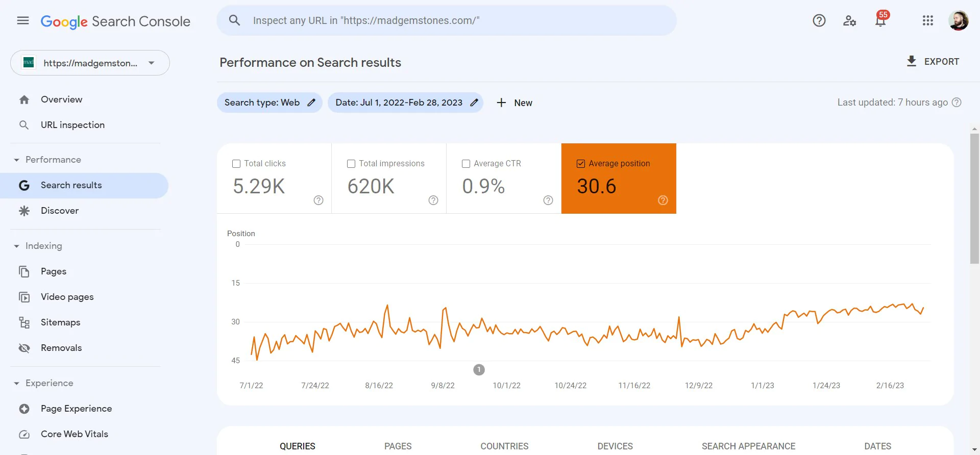
Task: Switch to the Pages tab
Action: (398, 446)
